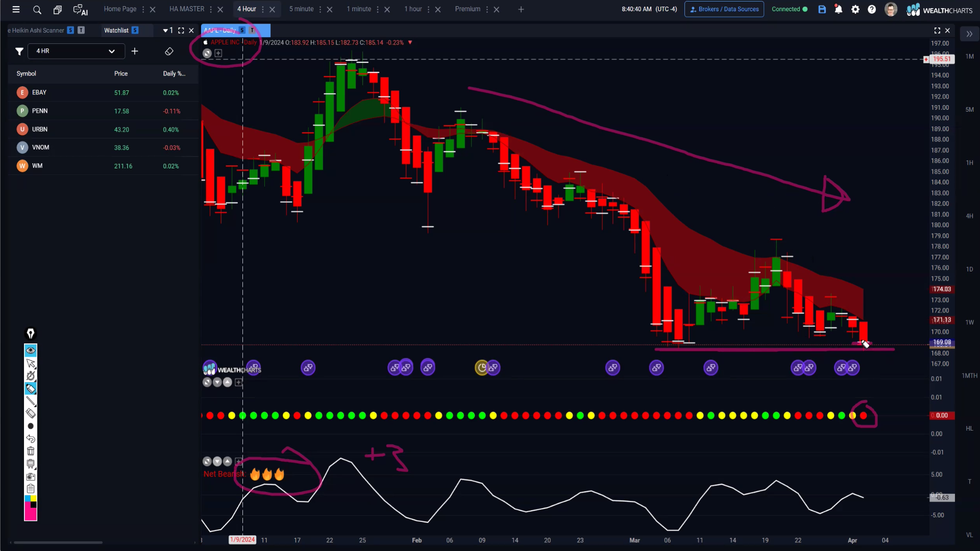Choose the brush size dot
Screen dimensions: 980x551
click(x=31, y=426)
